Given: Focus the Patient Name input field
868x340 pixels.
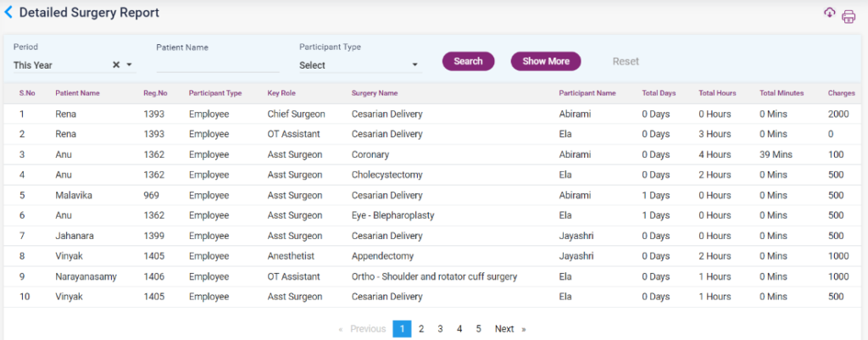Looking at the screenshot, I should pyautogui.click(x=217, y=64).
